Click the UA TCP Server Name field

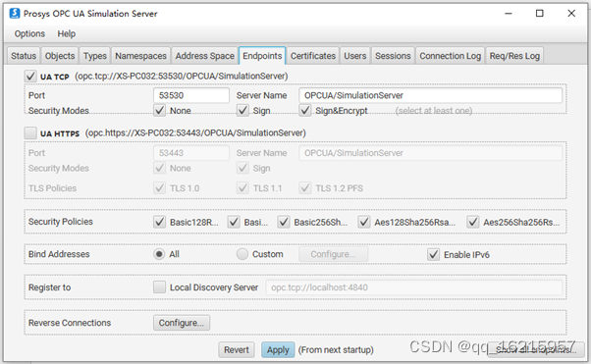(x=430, y=95)
